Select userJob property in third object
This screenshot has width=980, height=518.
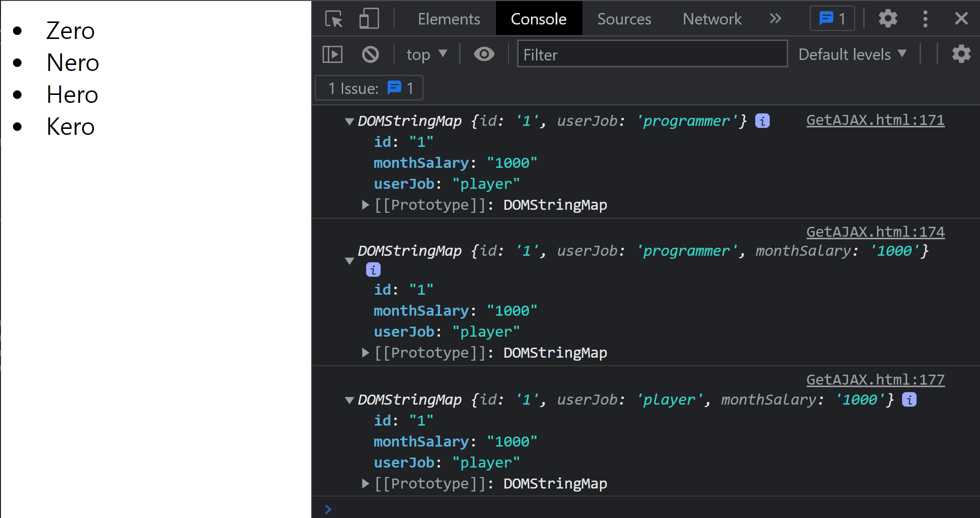[x=447, y=463]
